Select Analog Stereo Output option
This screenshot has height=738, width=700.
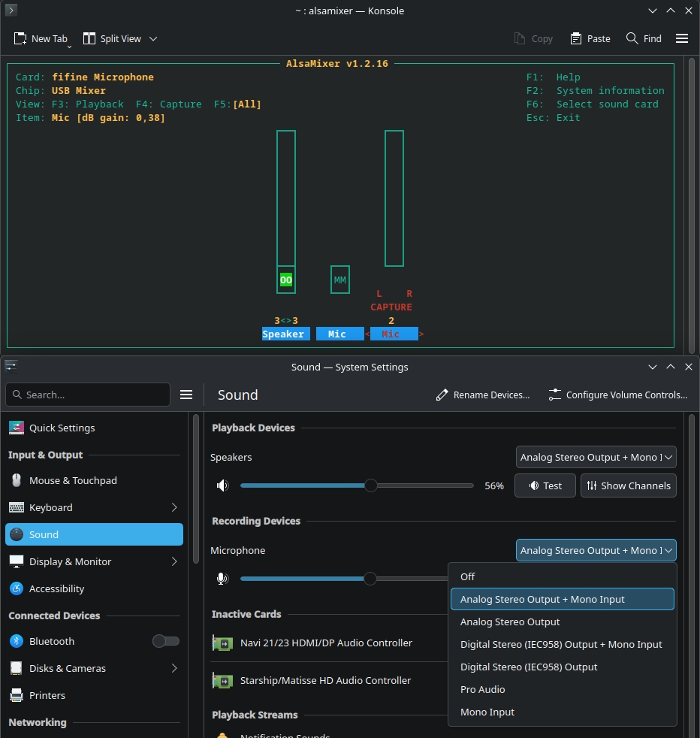[562, 622]
